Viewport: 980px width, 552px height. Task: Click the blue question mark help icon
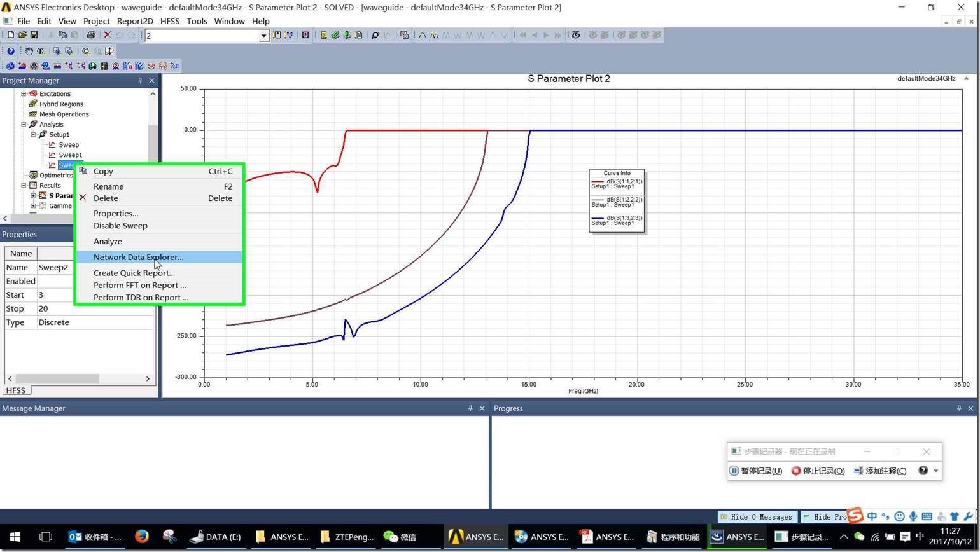11,51
